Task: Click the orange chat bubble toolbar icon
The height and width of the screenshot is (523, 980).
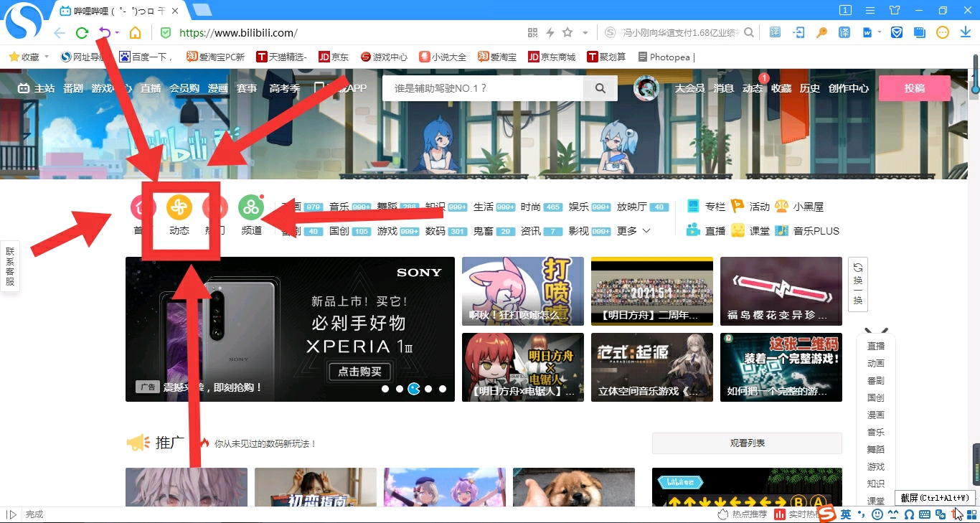Action: (943, 33)
